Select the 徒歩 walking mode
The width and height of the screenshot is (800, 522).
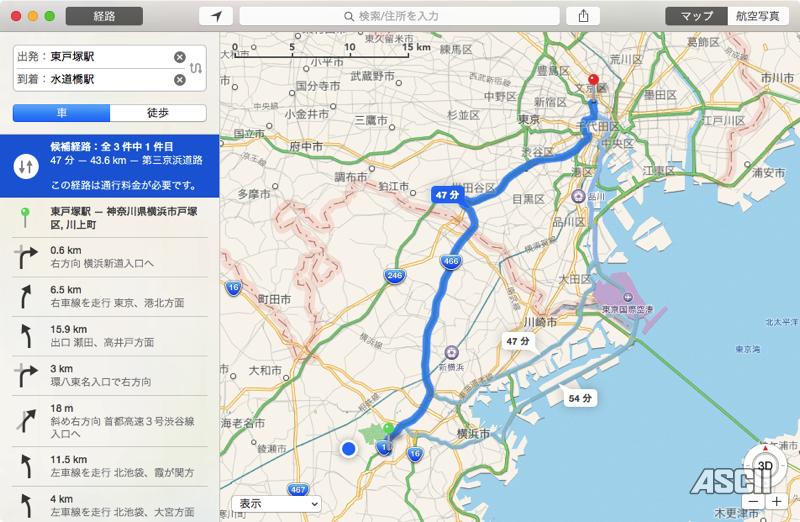(x=158, y=113)
